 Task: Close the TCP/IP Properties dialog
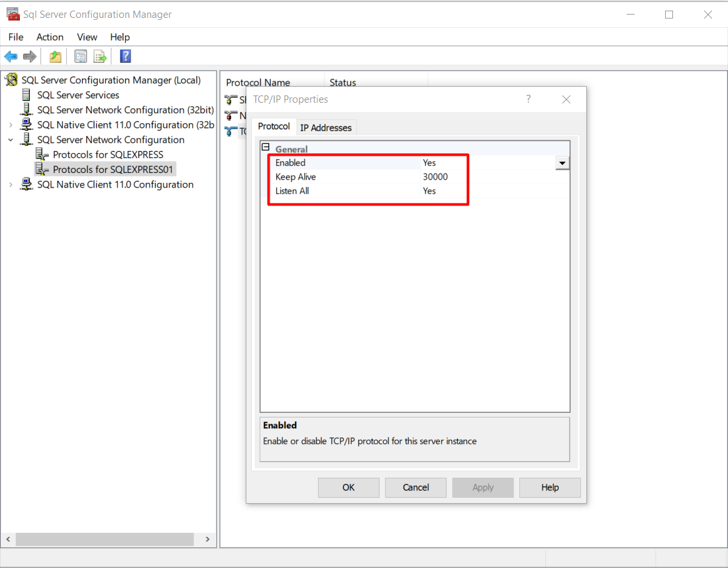(x=566, y=99)
